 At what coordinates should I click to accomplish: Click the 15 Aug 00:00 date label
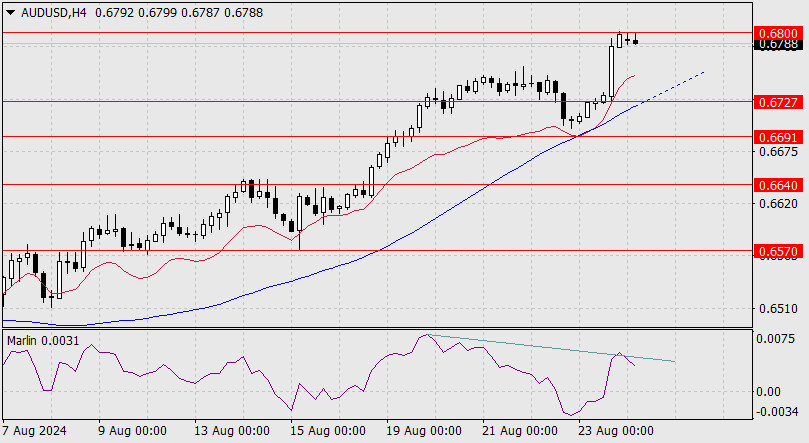[x=328, y=431]
